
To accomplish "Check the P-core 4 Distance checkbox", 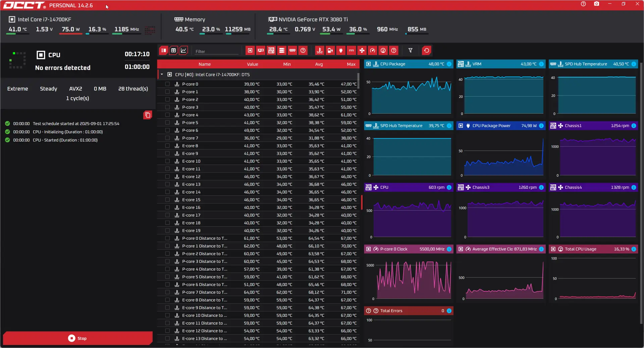I will point(167,269).
